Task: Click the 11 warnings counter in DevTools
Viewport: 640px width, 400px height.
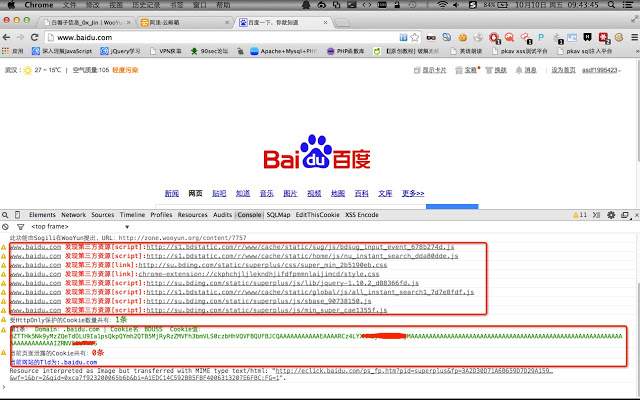Action: point(580,215)
